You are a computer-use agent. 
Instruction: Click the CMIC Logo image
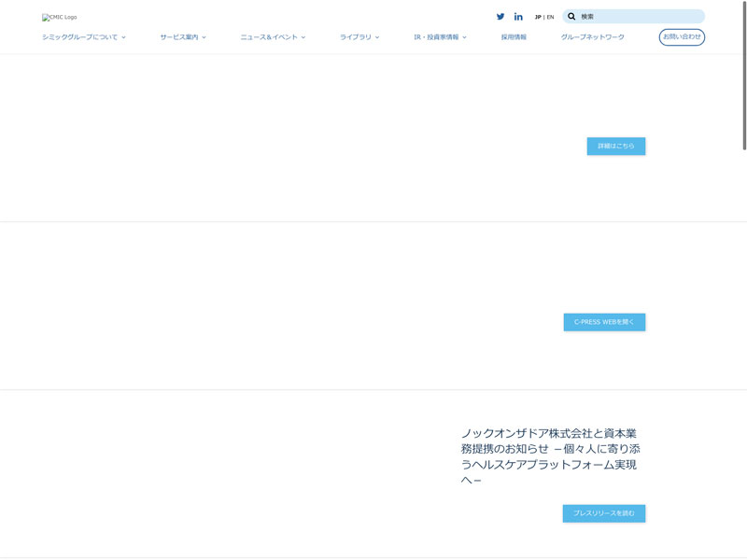tap(60, 17)
